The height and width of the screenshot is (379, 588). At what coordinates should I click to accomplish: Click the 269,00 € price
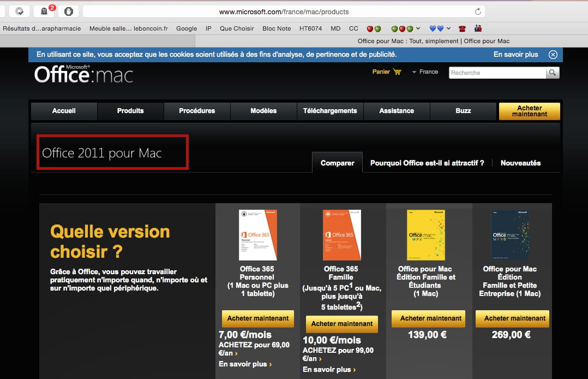pos(511,335)
